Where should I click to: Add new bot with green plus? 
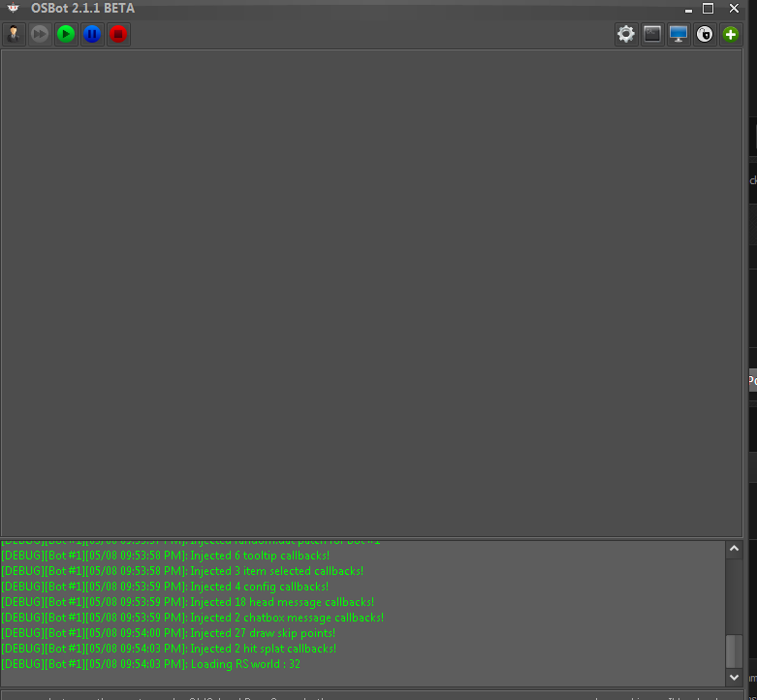click(x=731, y=34)
